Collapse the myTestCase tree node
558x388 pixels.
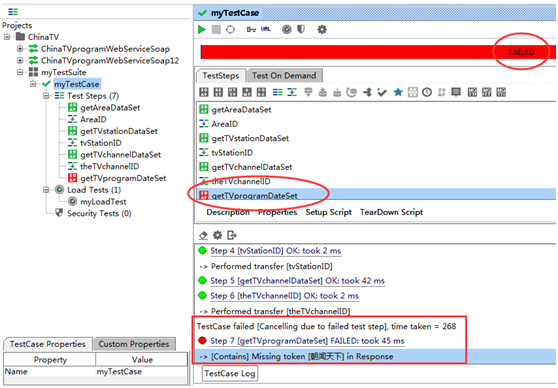point(33,84)
